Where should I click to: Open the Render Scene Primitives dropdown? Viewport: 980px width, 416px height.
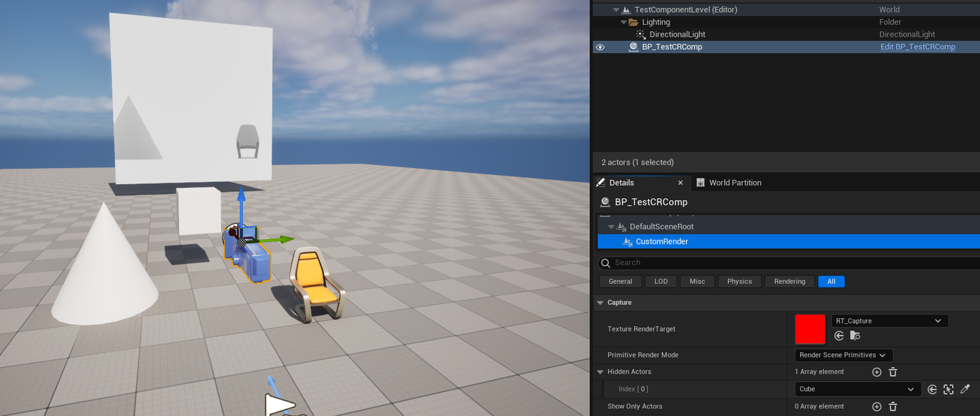pyautogui.click(x=843, y=355)
